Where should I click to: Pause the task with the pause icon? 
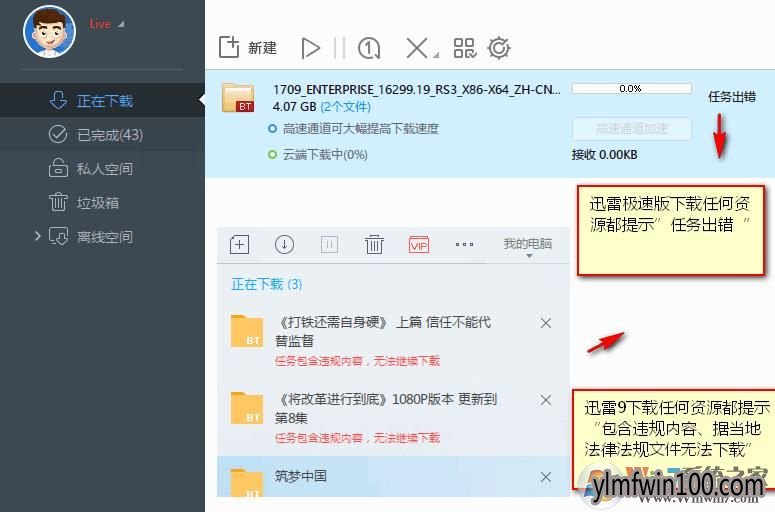click(x=339, y=48)
